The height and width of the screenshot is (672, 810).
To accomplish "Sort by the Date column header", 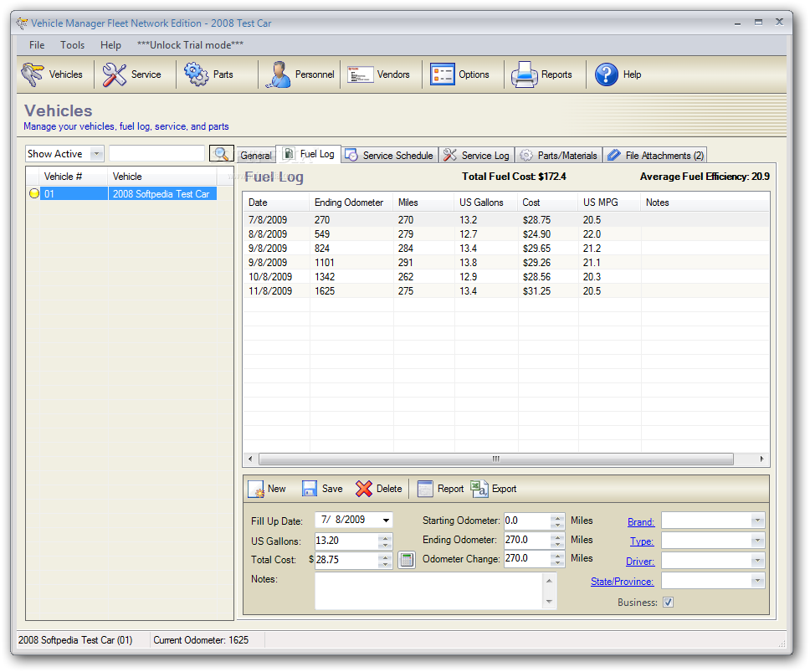I will 276,203.
